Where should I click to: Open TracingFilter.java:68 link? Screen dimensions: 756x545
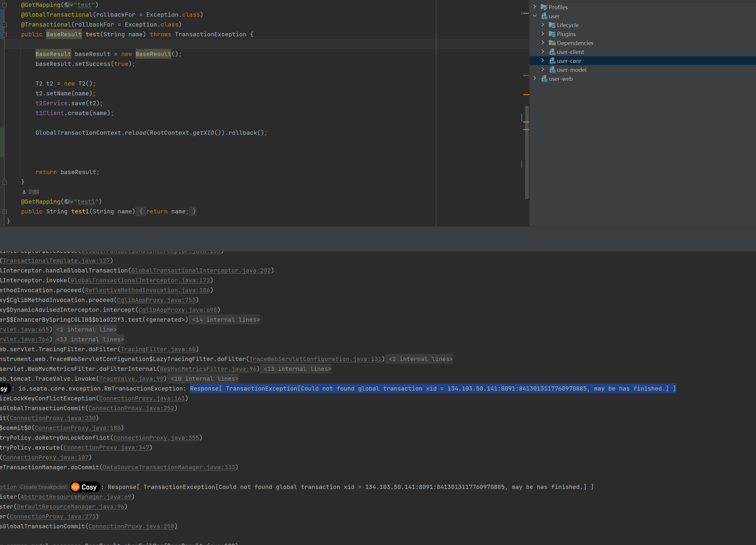click(x=158, y=349)
